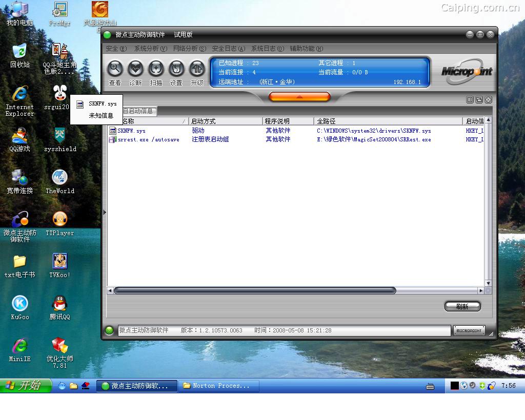Open sysshield desktop icon
Viewport: 525px width, 420px height.
60,140
